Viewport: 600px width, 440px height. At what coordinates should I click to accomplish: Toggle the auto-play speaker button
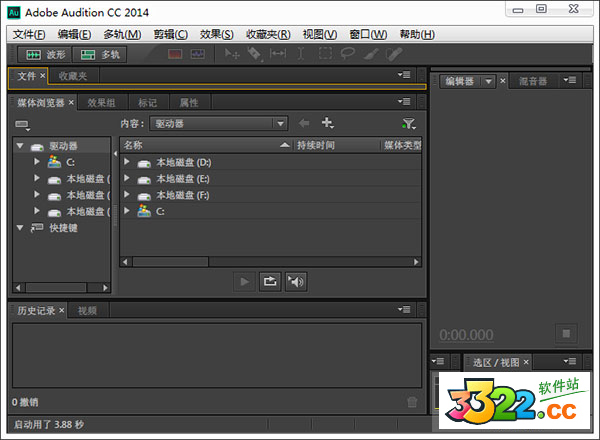[296, 282]
